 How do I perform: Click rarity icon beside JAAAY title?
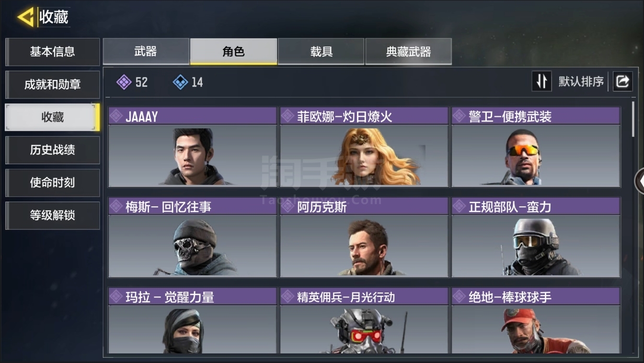coord(116,116)
